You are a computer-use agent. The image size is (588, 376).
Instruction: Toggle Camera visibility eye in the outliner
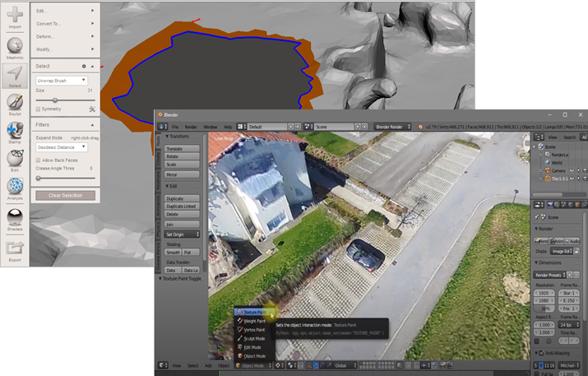coord(572,171)
